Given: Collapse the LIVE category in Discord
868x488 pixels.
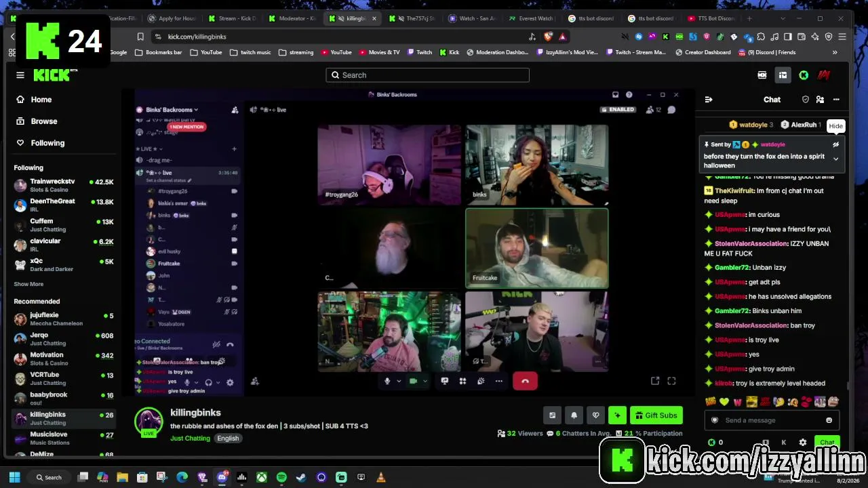Looking at the screenshot, I should pos(149,148).
